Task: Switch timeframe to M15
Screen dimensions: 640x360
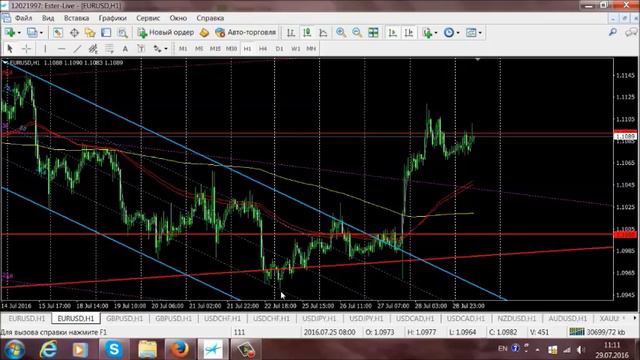Action: tap(215, 49)
